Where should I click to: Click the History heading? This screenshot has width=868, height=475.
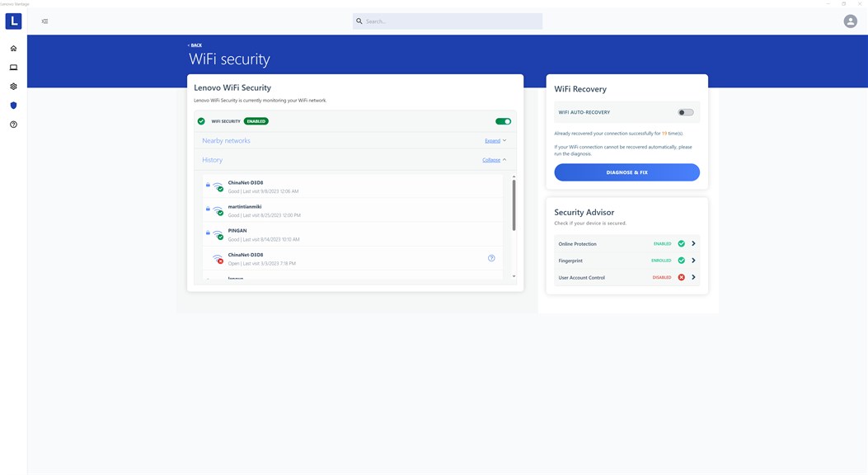[212, 160]
